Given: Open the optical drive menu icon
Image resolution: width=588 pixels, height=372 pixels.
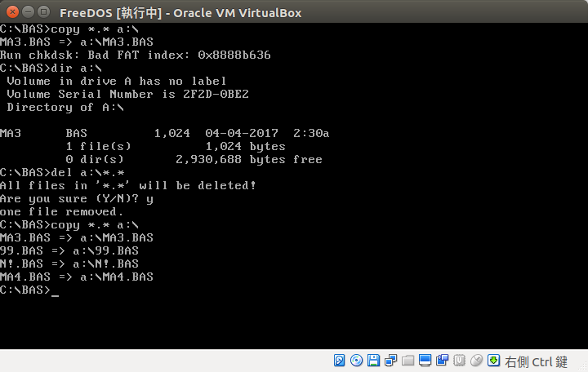Looking at the screenshot, I should [356, 361].
